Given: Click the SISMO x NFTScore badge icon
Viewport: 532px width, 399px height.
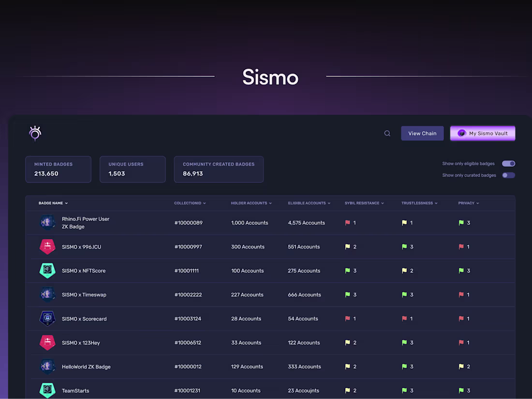Looking at the screenshot, I should pyautogui.click(x=47, y=270).
